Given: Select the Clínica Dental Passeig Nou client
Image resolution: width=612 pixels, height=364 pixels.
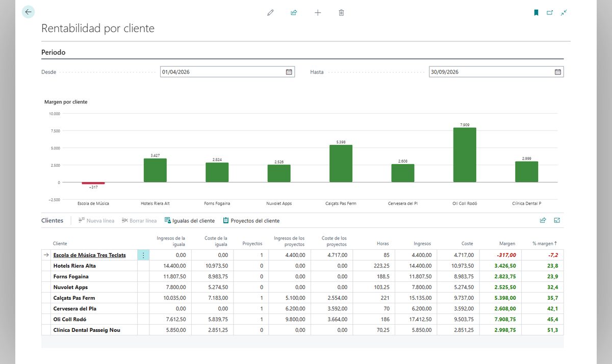Looking at the screenshot, I should (x=87, y=330).
